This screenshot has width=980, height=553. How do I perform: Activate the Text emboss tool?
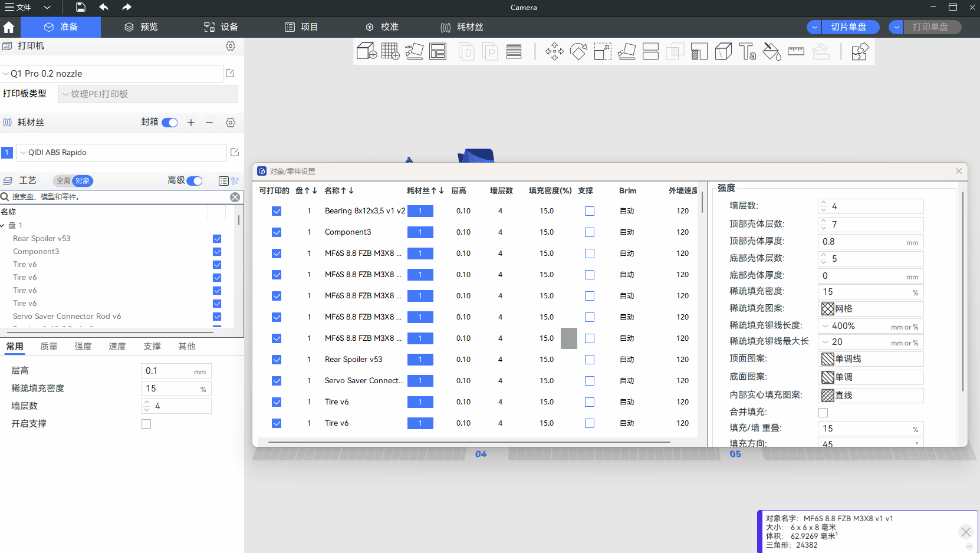click(x=748, y=52)
